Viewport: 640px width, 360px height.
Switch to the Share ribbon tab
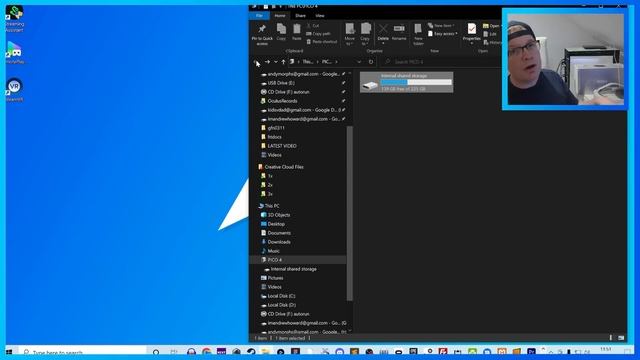(300, 16)
